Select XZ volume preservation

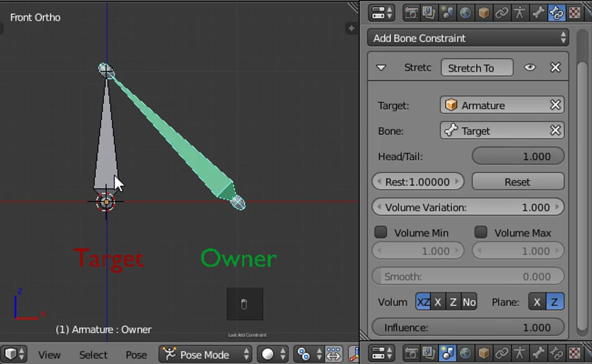(423, 302)
